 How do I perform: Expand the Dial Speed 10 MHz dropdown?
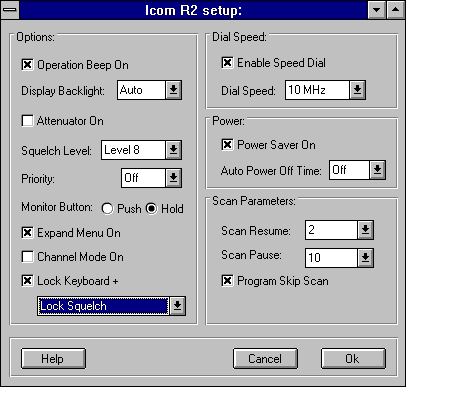tap(357, 90)
